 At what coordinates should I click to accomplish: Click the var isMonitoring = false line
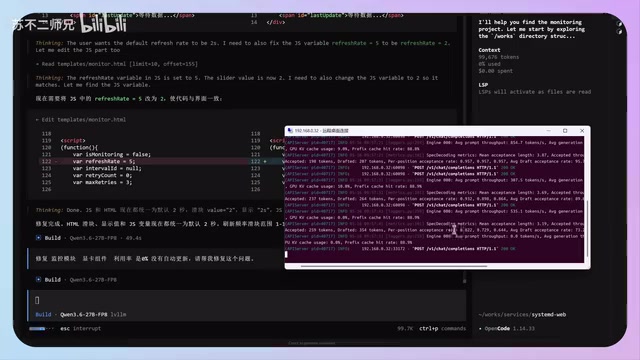point(111,154)
